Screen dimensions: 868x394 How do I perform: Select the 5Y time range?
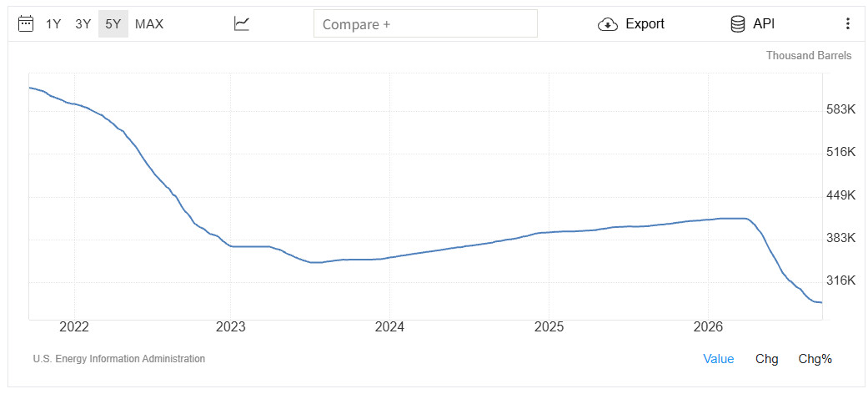click(113, 24)
